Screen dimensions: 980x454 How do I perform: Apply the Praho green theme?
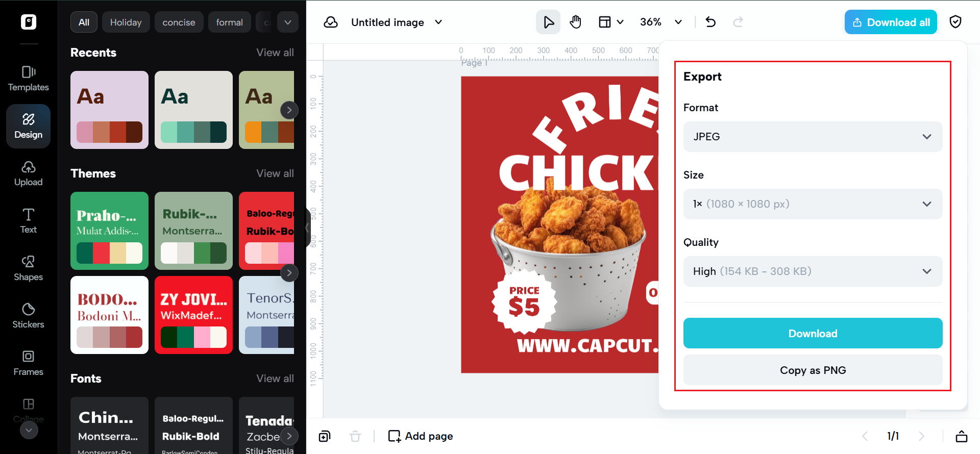[109, 231]
